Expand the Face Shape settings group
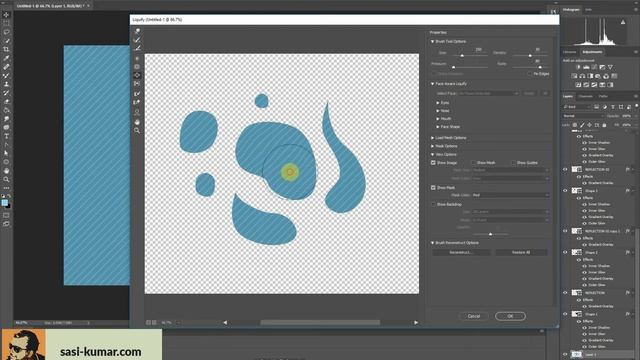Screen dimensions: 640x360 coord(438,127)
